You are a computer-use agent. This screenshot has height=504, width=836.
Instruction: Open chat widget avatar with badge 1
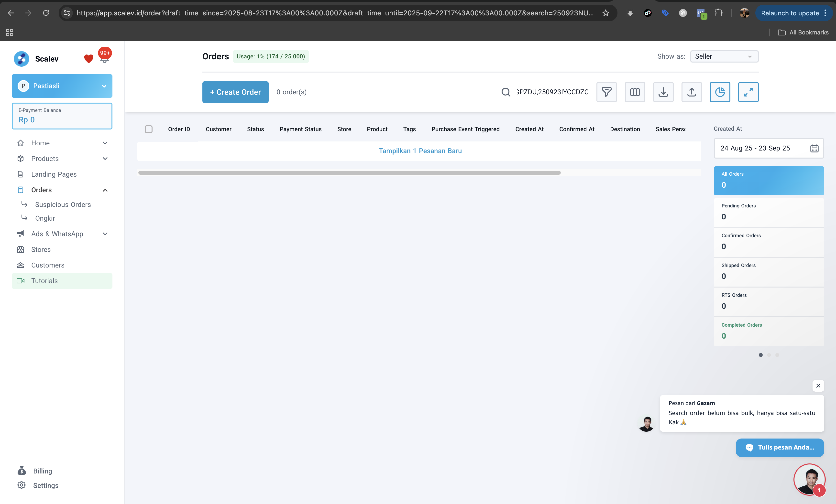click(810, 480)
